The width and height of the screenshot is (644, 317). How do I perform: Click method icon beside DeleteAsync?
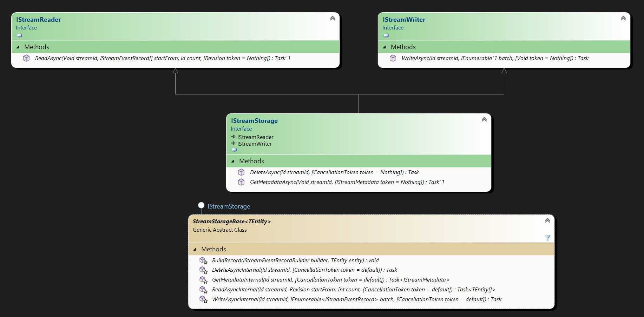tap(241, 172)
